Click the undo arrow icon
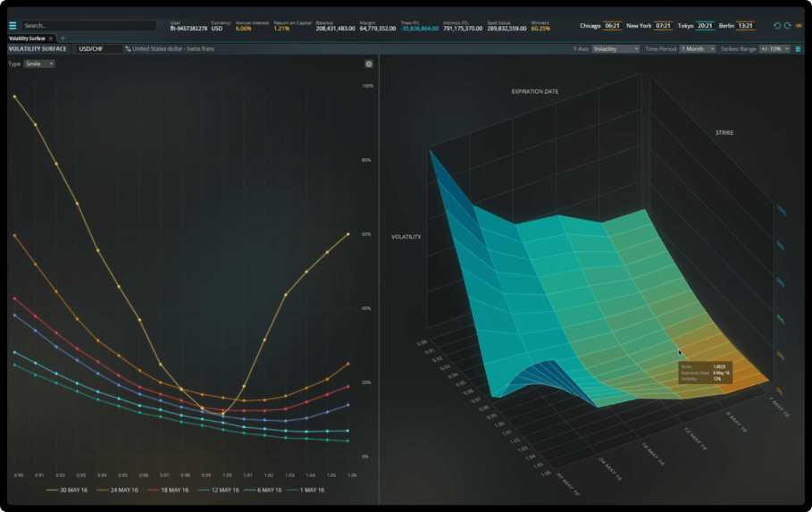 777,26
